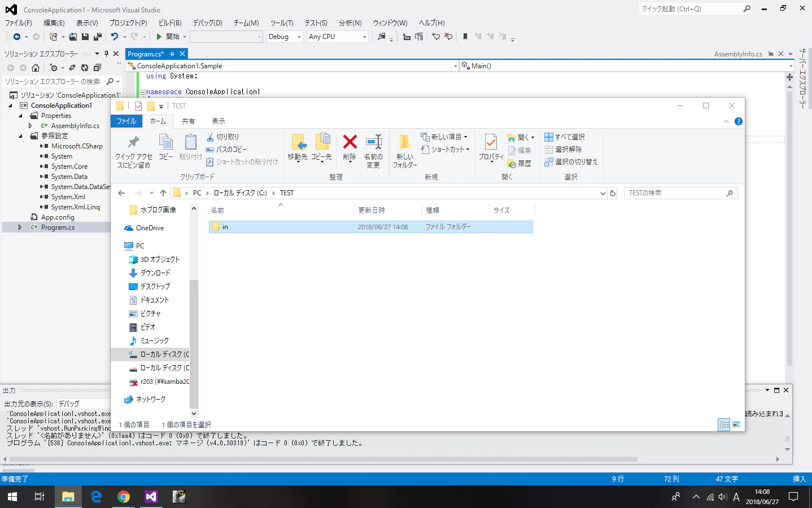Collapse the Explorer ribbon with the chevron
Image resolution: width=812 pixels, height=508 pixels.
point(726,121)
